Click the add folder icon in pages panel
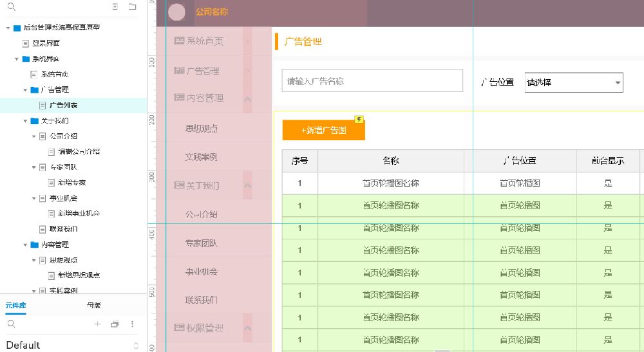The width and height of the screenshot is (644, 352). 132,6
